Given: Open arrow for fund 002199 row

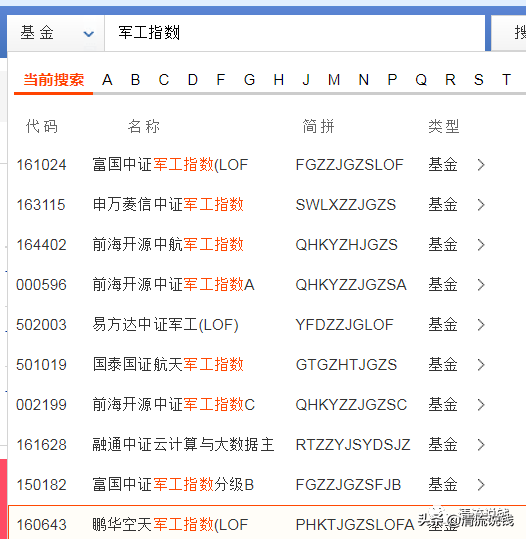Looking at the screenshot, I should (481, 405).
